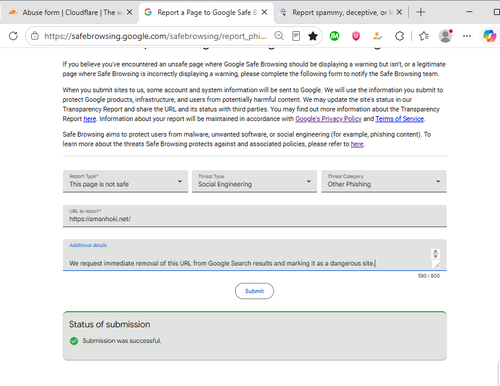Expand the Threat Category dropdown
The width and height of the screenshot is (500, 386).
[384, 181]
